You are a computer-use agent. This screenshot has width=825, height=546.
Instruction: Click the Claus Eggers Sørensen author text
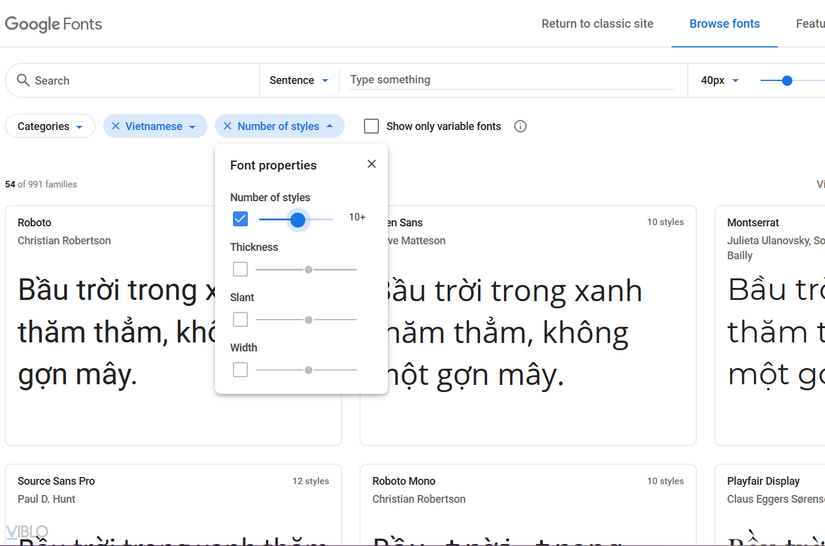click(776, 499)
